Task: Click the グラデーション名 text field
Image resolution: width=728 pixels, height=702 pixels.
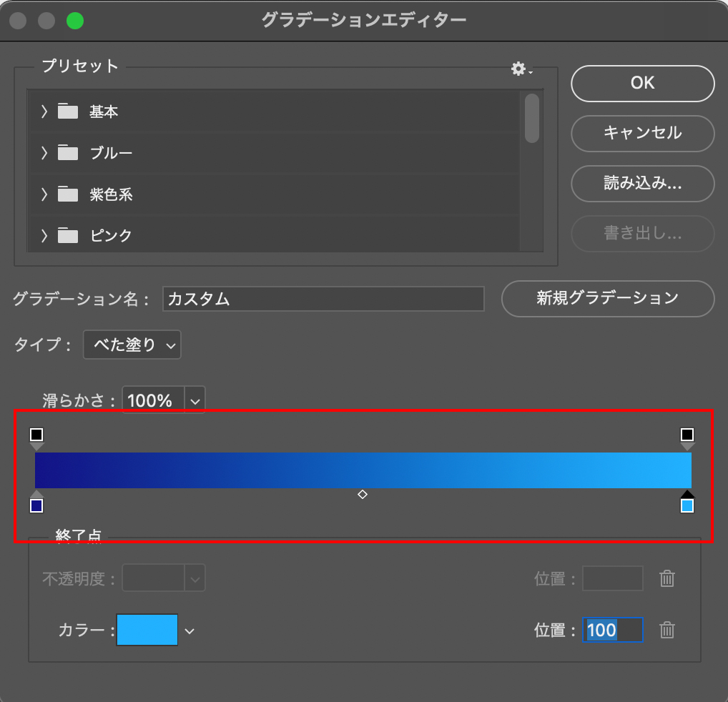Action: click(x=323, y=299)
